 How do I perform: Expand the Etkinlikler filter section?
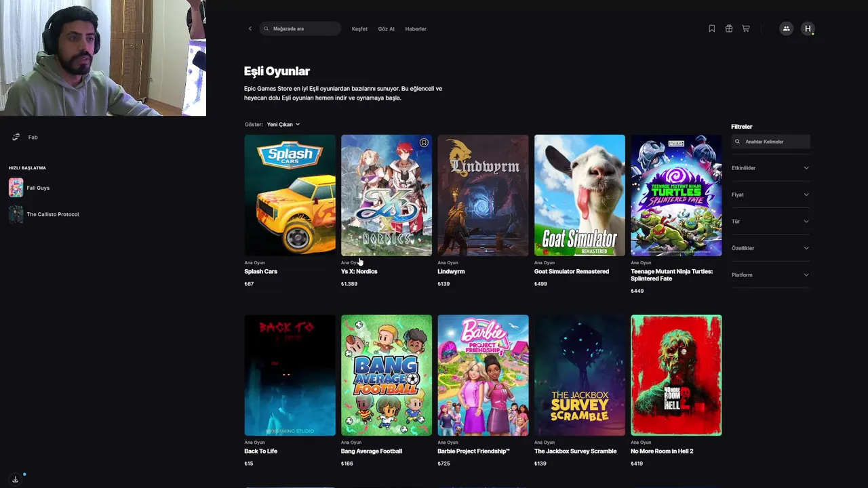click(x=770, y=168)
